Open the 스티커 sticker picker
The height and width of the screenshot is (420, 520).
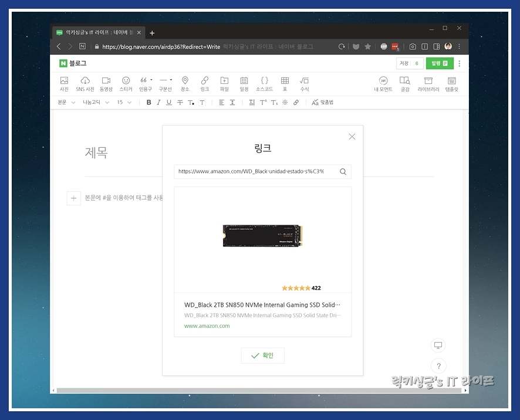(x=126, y=84)
